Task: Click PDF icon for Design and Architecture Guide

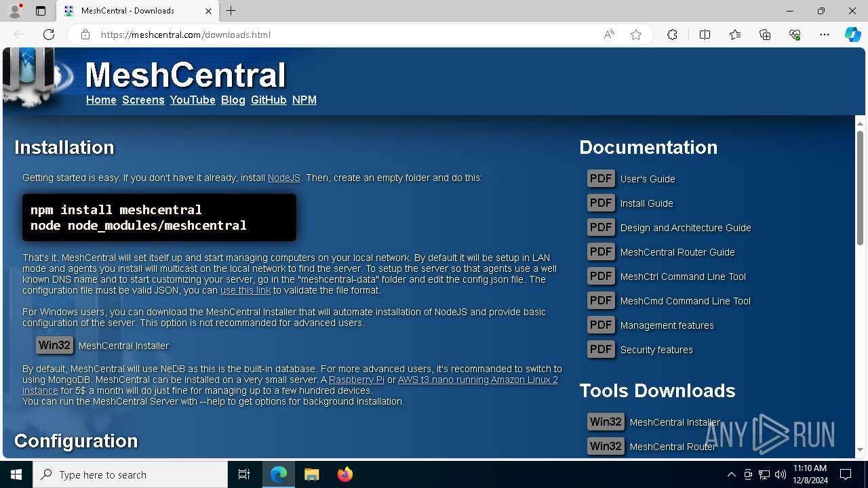Action: pos(601,227)
